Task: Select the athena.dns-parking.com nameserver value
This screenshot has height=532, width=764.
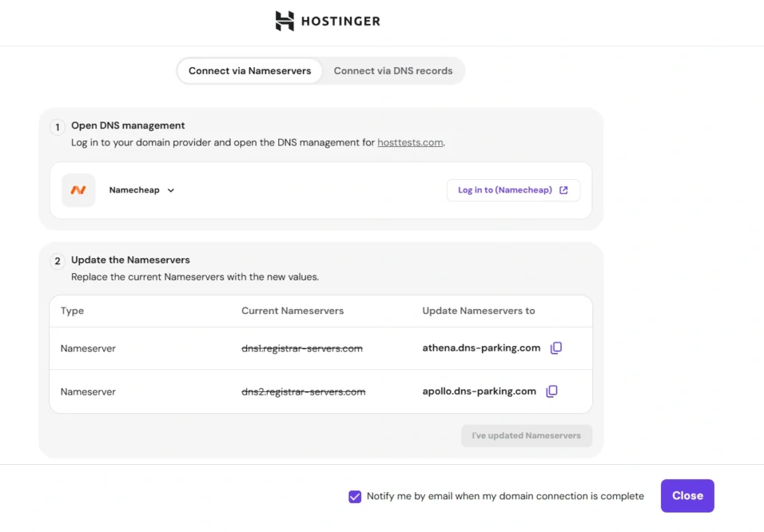Action: pyautogui.click(x=481, y=348)
